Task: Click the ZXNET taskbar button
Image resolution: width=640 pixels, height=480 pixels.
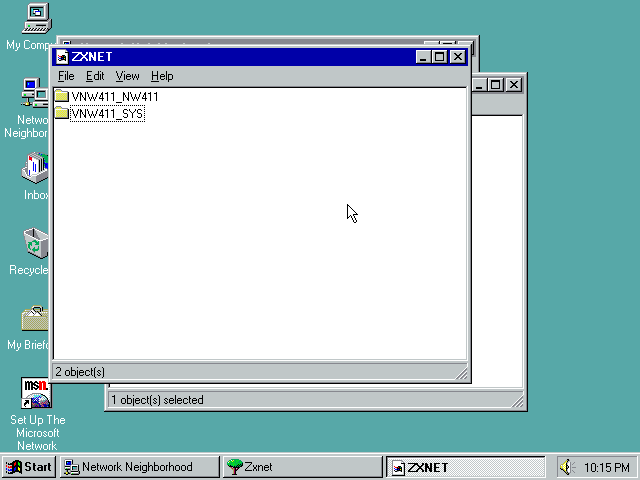Action: [x=466, y=467]
